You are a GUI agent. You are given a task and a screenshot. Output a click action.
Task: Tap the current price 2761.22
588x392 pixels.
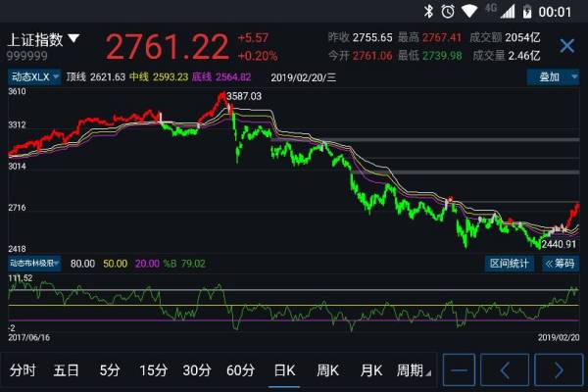(167, 47)
